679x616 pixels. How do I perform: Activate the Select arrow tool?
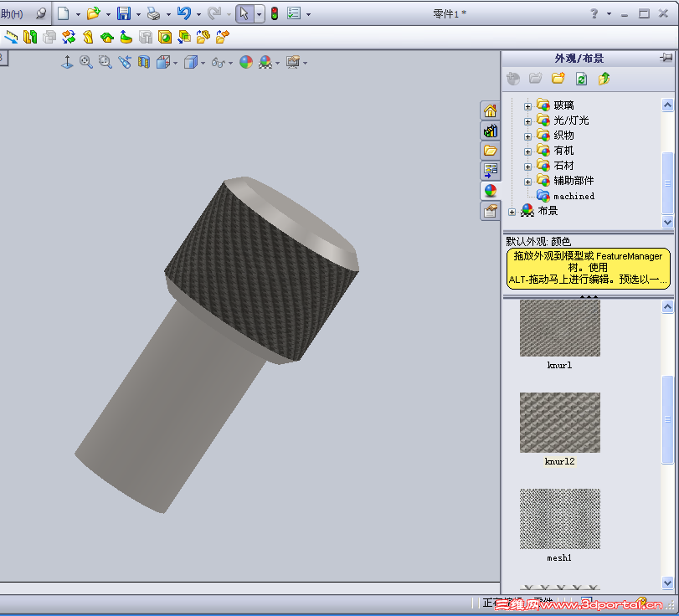[244, 14]
